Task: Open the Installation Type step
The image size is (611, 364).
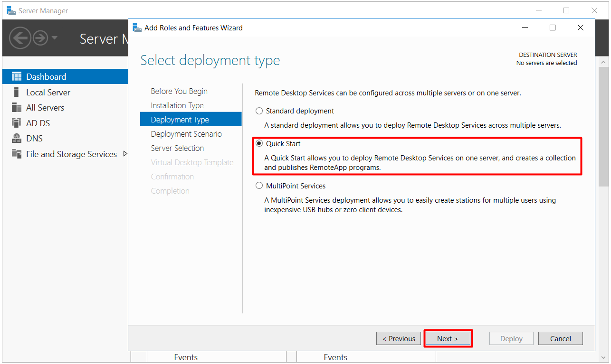Action: (x=177, y=105)
